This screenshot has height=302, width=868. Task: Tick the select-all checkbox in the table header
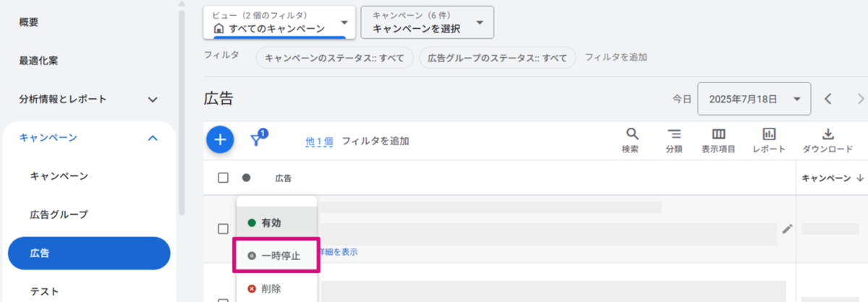click(223, 178)
